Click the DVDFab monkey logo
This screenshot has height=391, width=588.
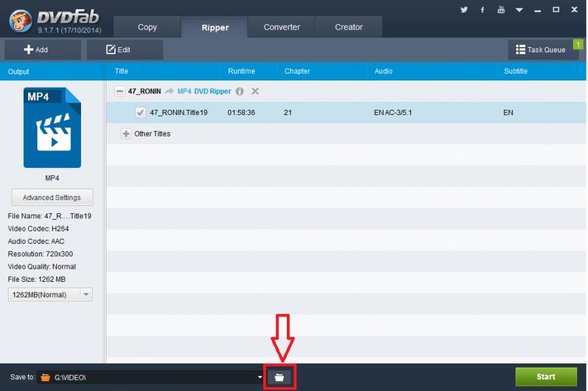pyautogui.click(x=21, y=21)
